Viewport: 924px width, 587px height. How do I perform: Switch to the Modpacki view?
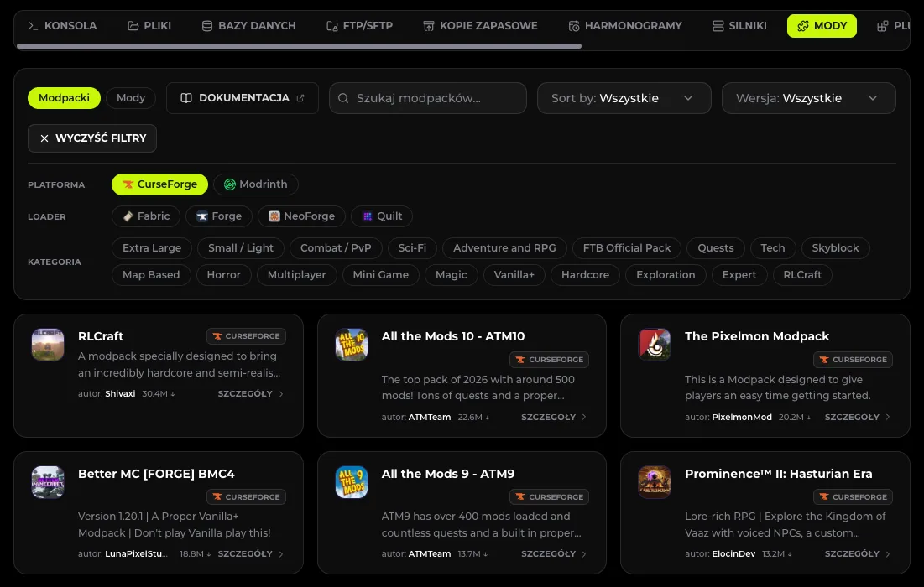[65, 98]
